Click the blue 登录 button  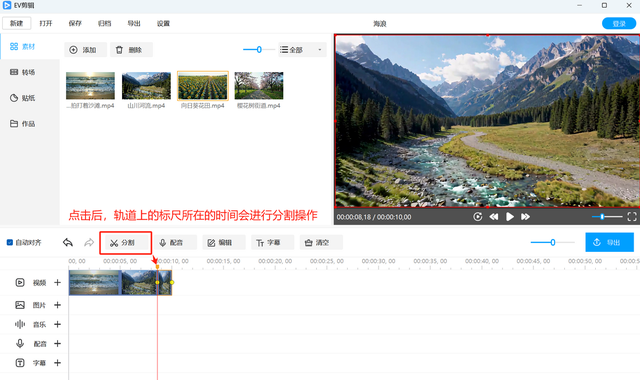(619, 24)
